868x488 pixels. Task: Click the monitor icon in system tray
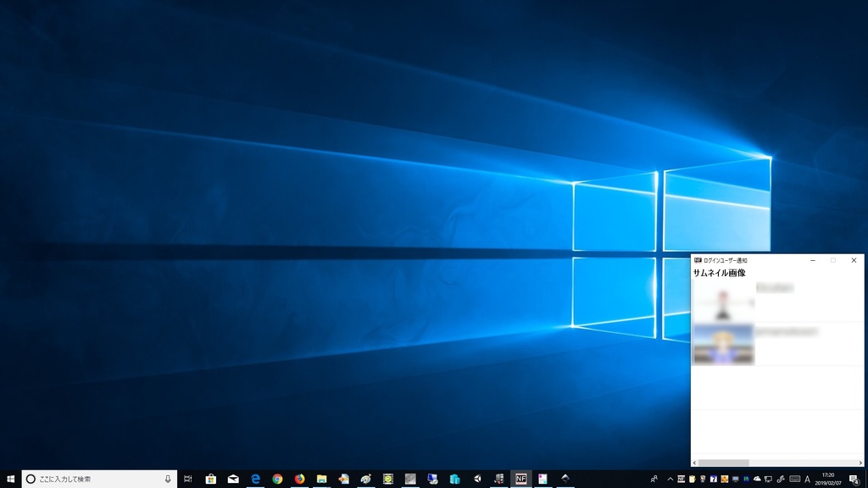[x=735, y=480]
